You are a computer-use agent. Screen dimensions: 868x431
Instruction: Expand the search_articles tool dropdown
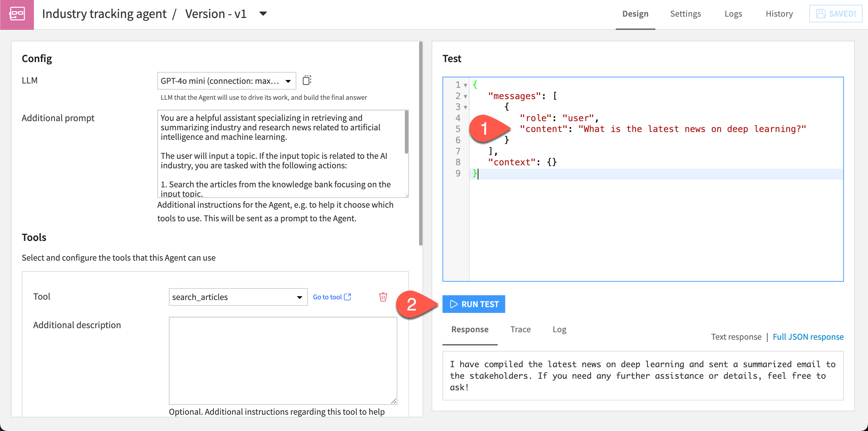click(238, 297)
